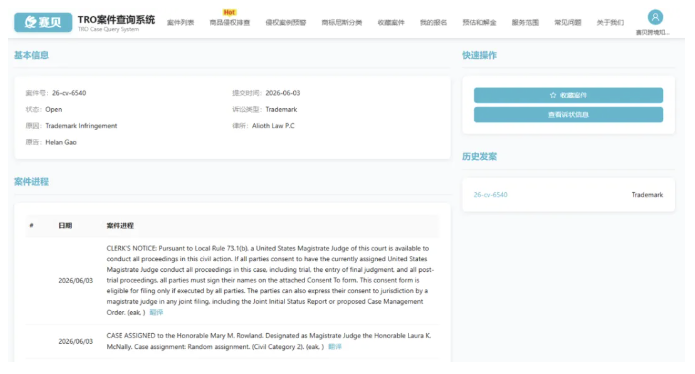This screenshot has height=374, width=695.
Task: Click Trademark label in the 历史发案 card
Action: (x=647, y=195)
